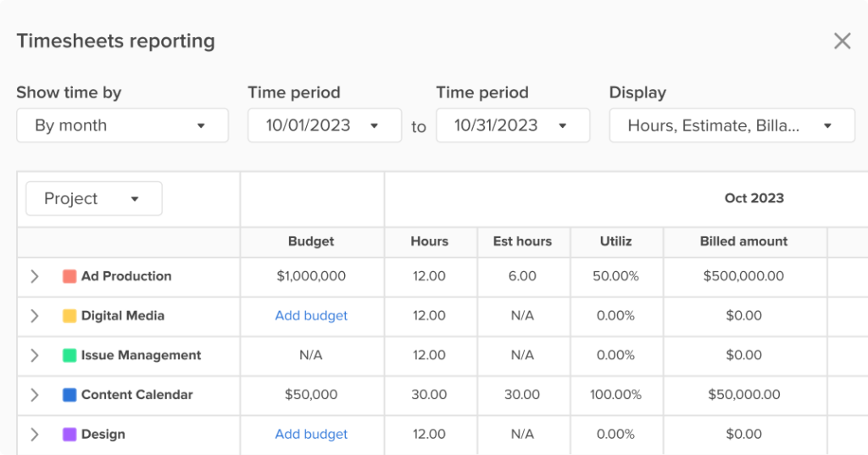Open the Project grouping dropdown
The width and height of the screenshot is (868, 455).
pos(94,199)
